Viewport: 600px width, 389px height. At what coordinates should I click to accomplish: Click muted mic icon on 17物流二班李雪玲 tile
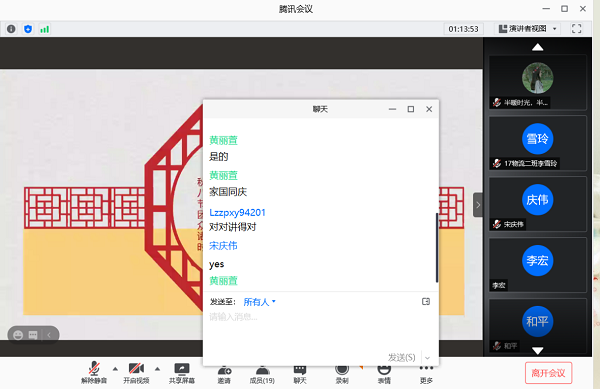tap(497, 163)
